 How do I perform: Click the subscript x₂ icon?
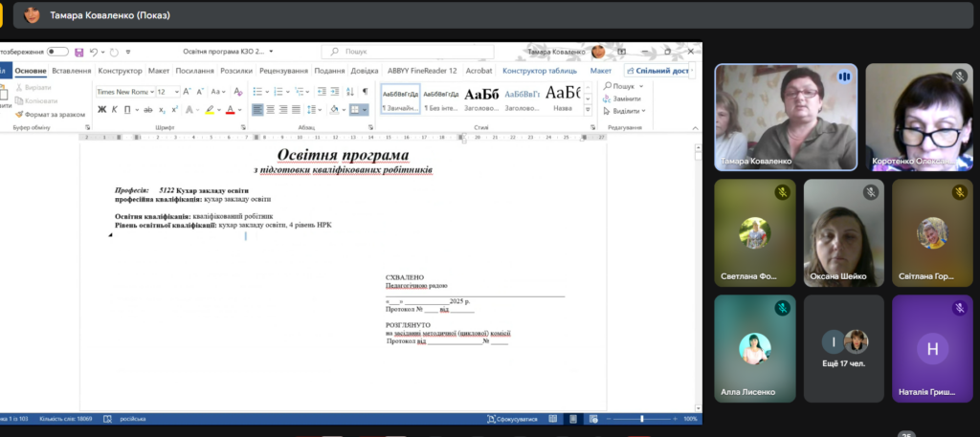point(162,110)
